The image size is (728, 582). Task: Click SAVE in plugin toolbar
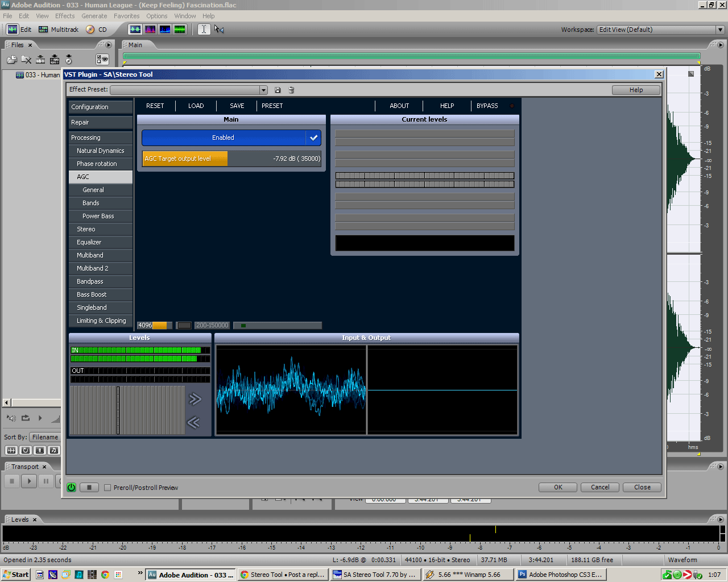click(237, 106)
